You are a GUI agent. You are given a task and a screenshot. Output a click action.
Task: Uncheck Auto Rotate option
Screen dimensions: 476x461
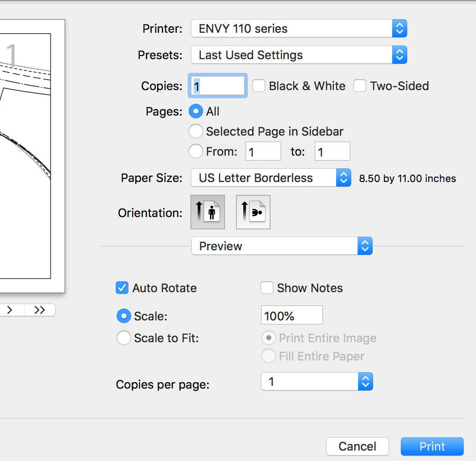pos(122,288)
